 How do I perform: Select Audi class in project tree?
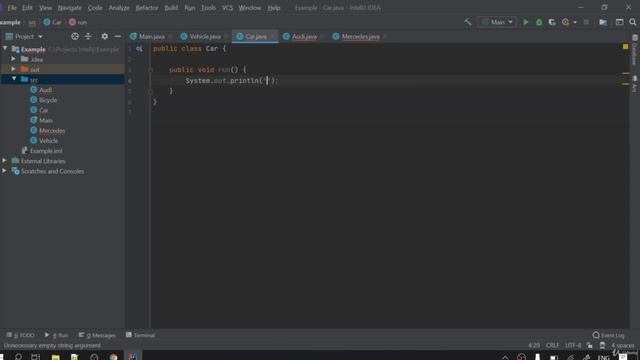click(x=45, y=90)
